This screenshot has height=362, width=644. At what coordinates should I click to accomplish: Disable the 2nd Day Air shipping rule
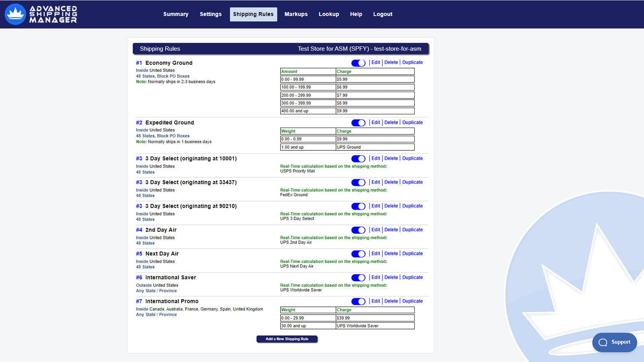[357, 230]
